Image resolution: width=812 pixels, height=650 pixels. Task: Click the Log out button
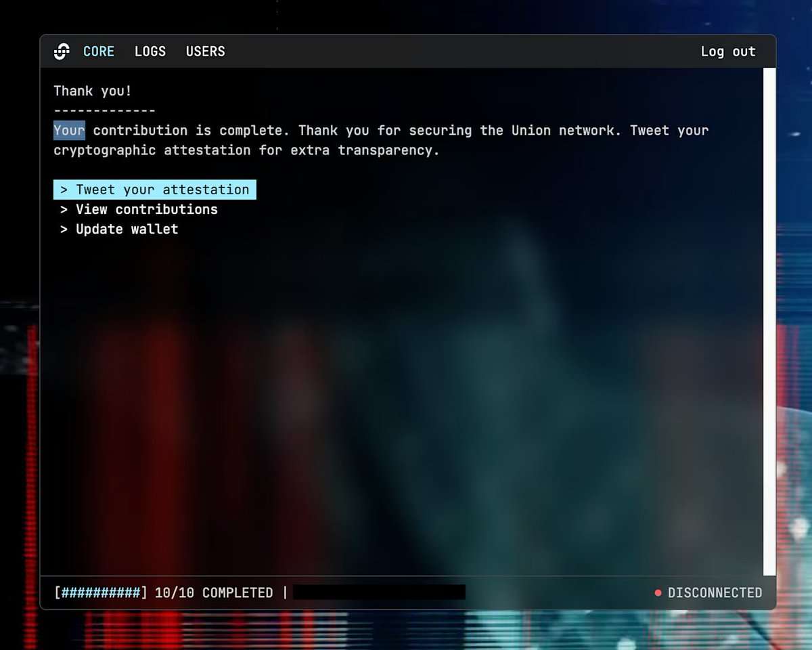[728, 51]
